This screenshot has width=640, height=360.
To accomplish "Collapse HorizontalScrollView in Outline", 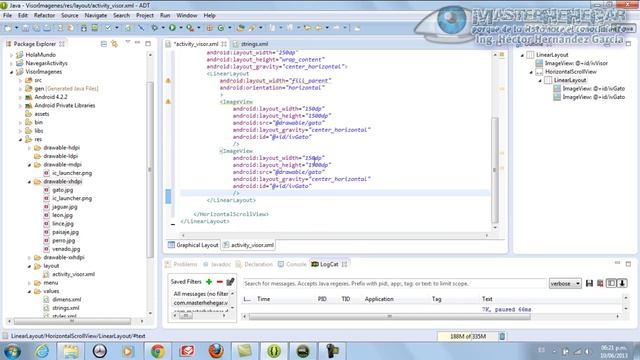I will [x=531, y=72].
